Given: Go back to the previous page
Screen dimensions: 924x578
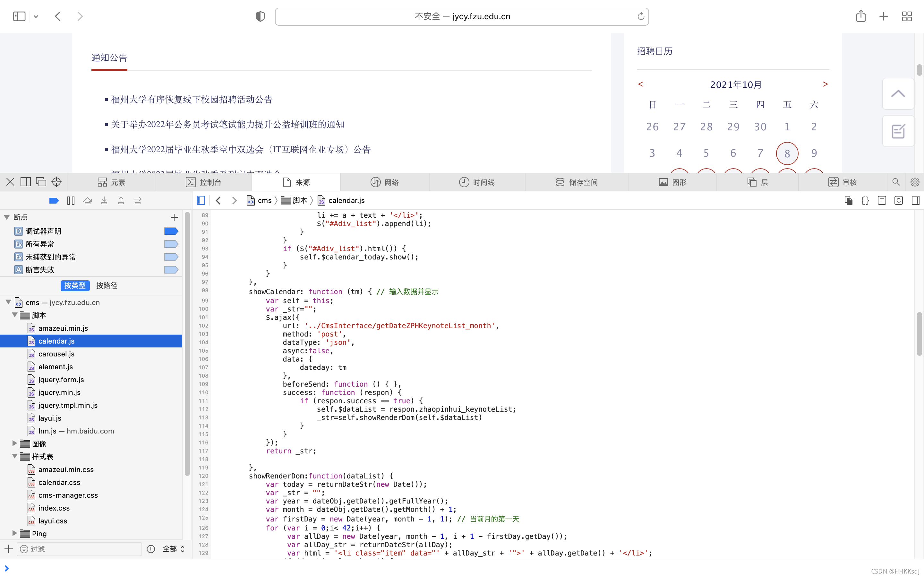Looking at the screenshot, I should 58,16.
